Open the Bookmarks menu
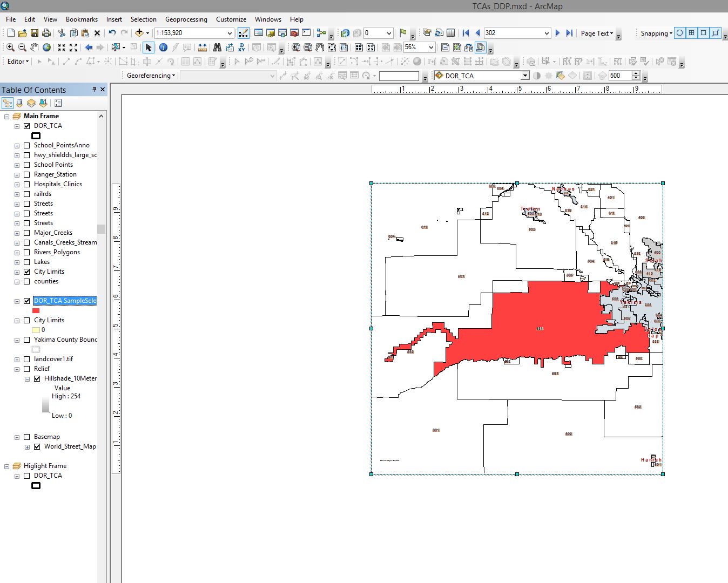Viewport: 728px width, 583px height. click(x=82, y=19)
